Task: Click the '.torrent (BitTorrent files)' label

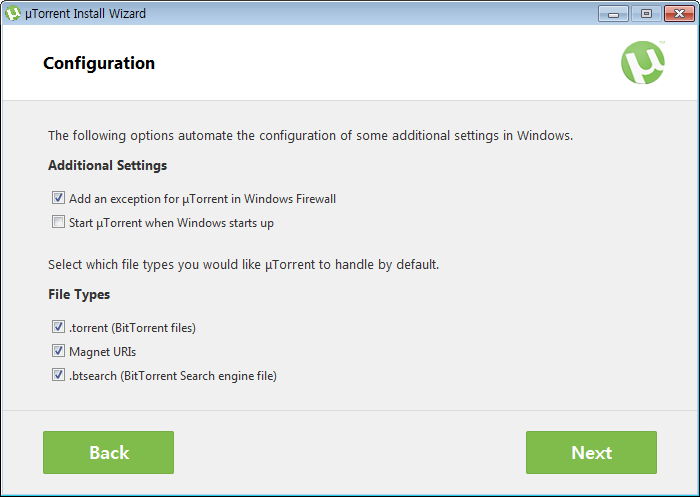Action: [x=132, y=328]
